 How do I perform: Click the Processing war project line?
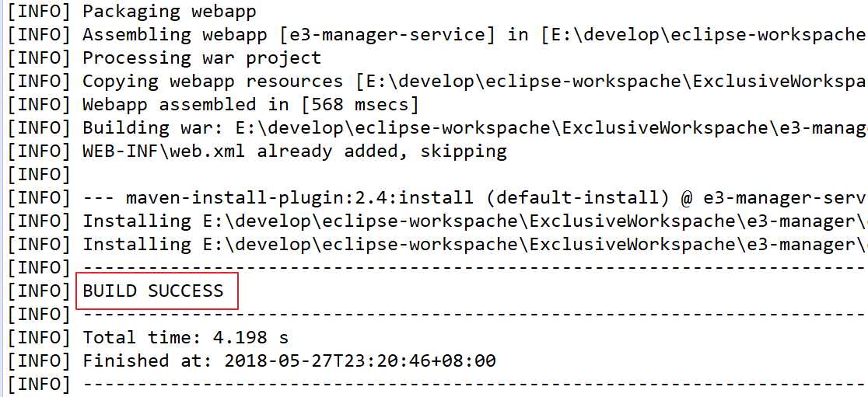tap(164, 58)
